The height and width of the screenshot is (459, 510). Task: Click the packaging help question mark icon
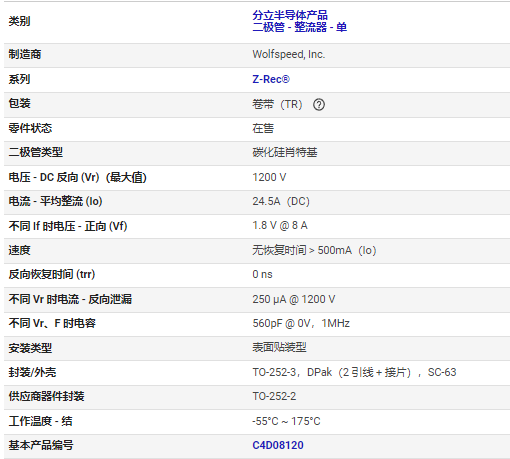pyautogui.click(x=319, y=105)
